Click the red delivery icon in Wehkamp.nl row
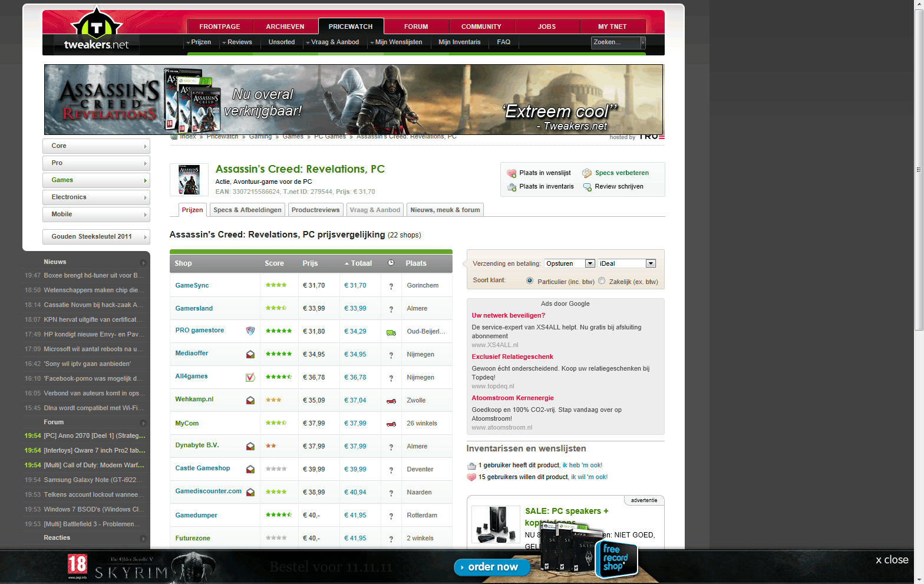This screenshot has height=584, width=924. [x=391, y=401]
